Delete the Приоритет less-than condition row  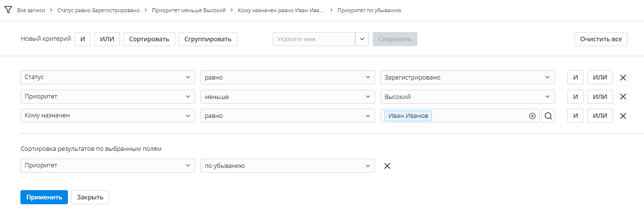(x=623, y=97)
